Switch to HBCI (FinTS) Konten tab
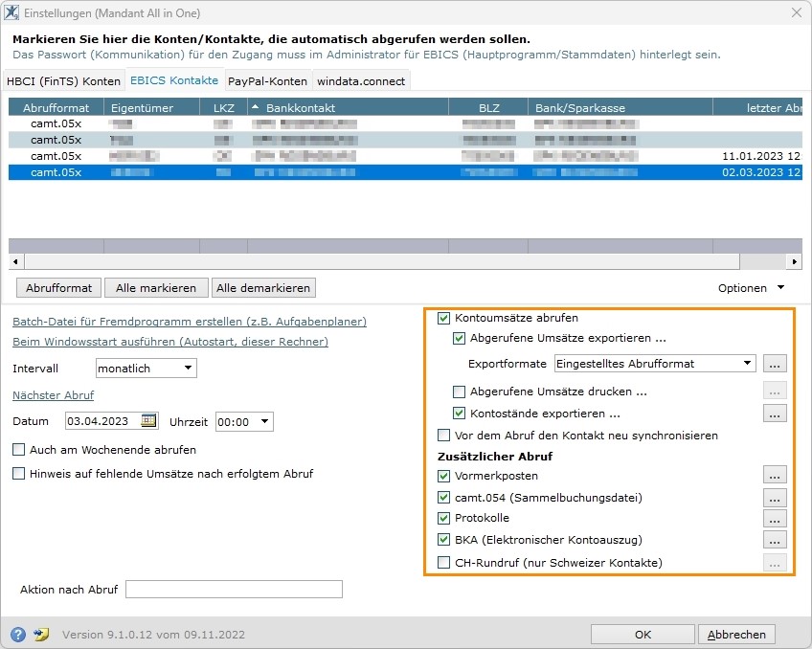The height and width of the screenshot is (649, 812). 64,81
